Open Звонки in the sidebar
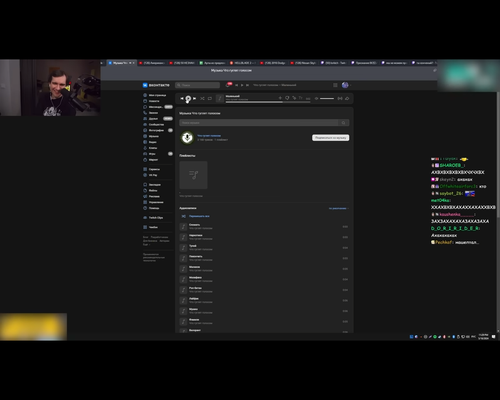This screenshot has width=500, height=400. 153,113
